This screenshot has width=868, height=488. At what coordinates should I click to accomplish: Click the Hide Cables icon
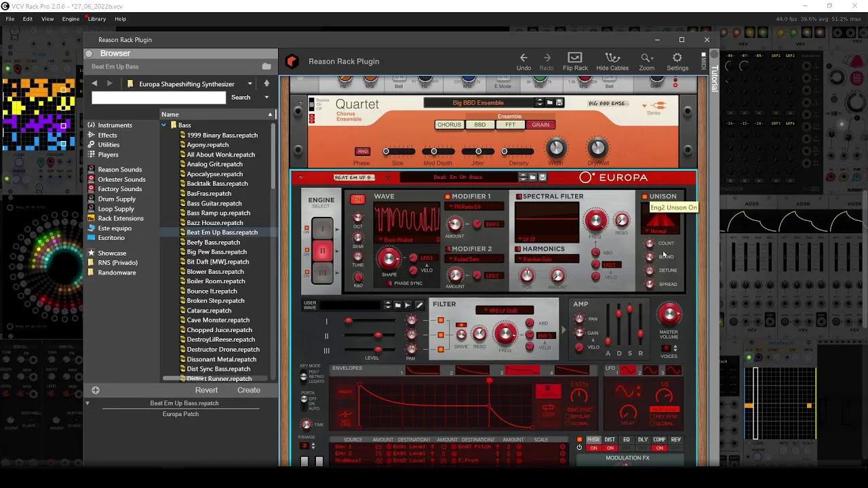pyautogui.click(x=612, y=58)
